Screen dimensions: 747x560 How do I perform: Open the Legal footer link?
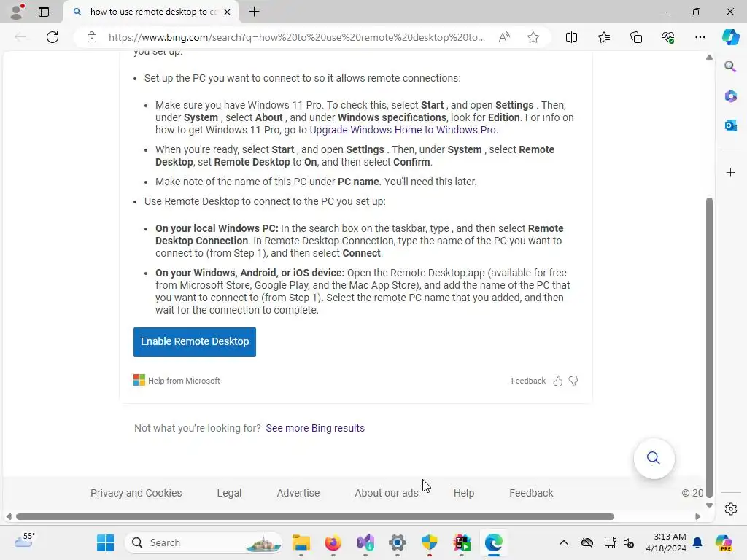pos(229,493)
